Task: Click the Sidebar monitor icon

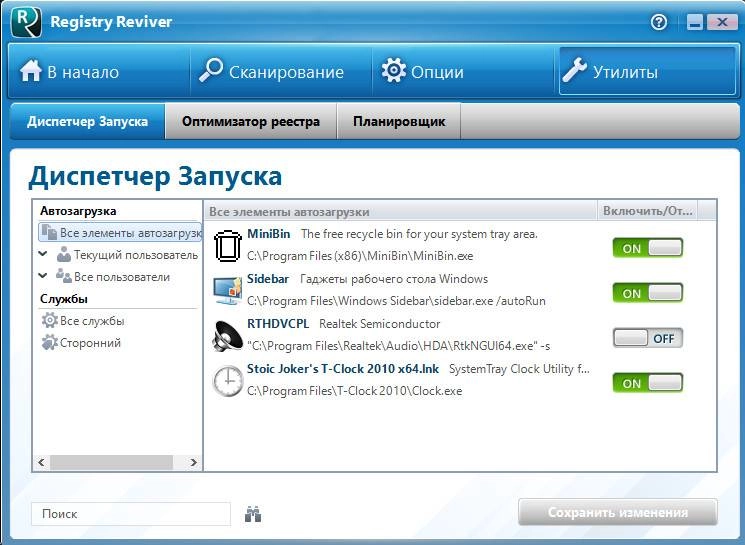Action: click(x=228, y=291)
